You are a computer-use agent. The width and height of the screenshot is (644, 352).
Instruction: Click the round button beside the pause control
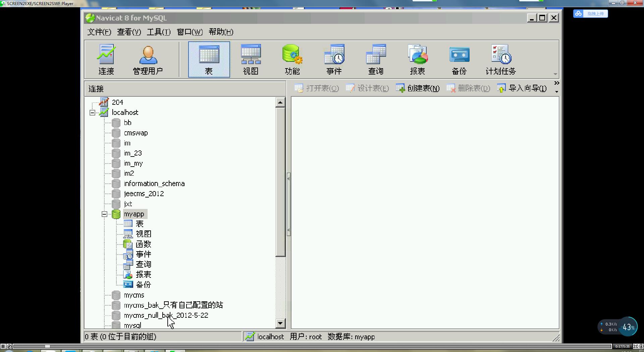(x=9, y=346)
